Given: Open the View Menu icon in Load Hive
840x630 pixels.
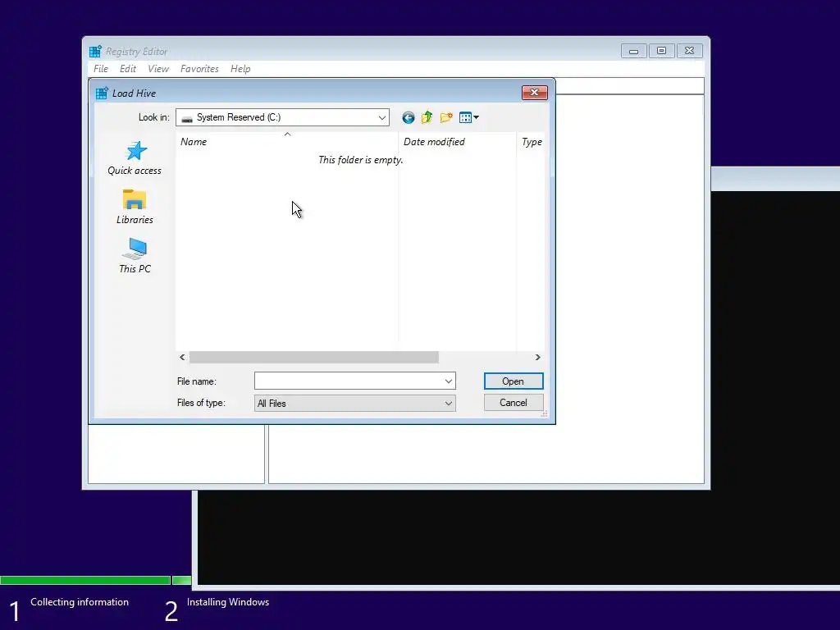Looking at the screenshot, I should pos(468,117).
